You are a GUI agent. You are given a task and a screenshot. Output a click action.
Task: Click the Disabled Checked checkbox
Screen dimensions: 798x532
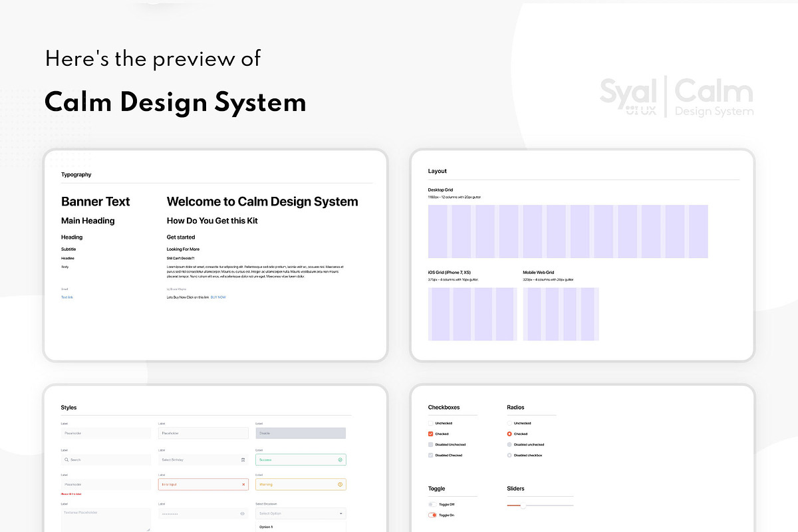(x=430, y=455)
